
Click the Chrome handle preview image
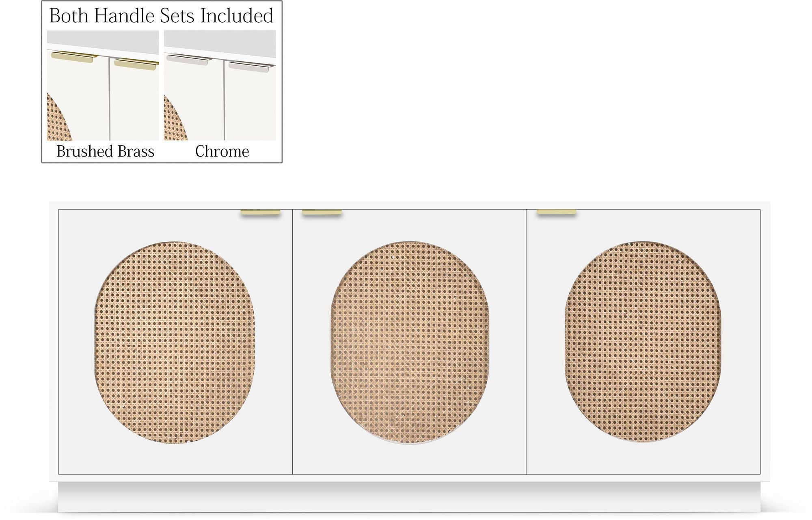click(220, 86)
